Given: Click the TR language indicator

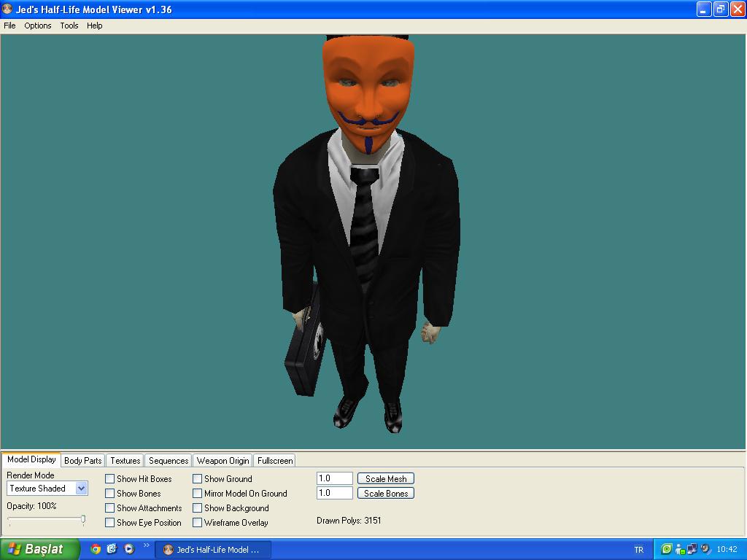Looking at the screenshot, I should [x=639, y=550].
